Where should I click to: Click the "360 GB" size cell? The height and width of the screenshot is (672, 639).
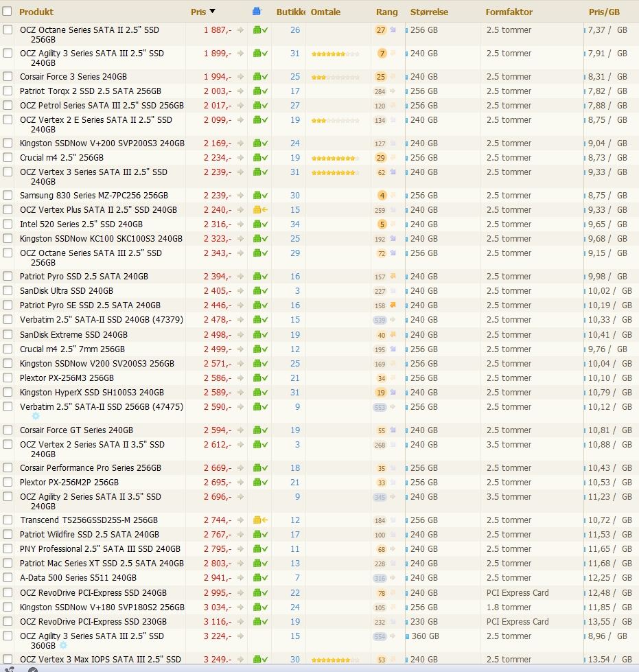(425, 636)
